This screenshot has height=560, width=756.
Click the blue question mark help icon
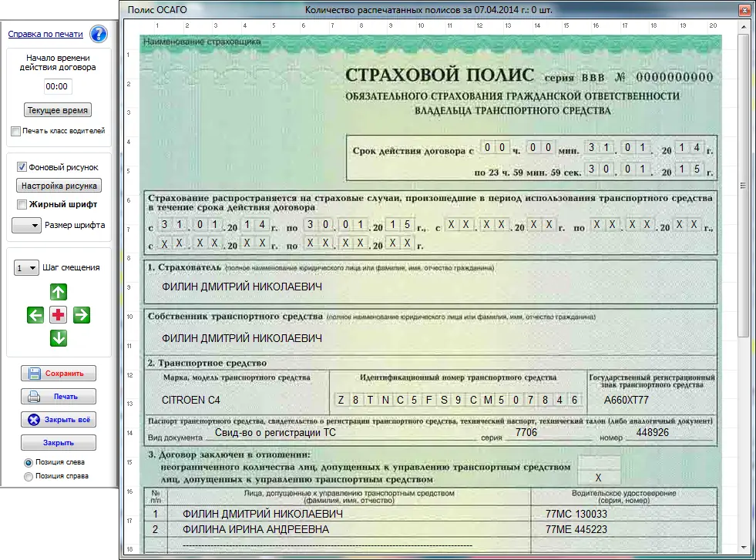[98, 34]
